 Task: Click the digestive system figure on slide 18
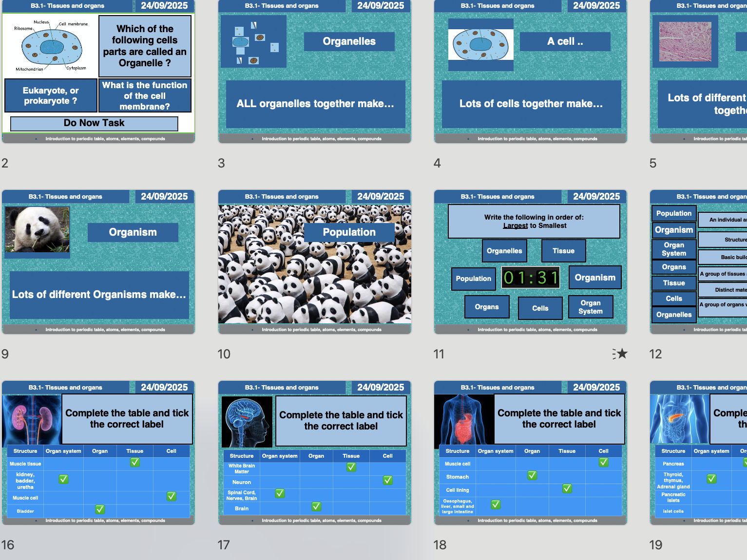tap(462, 418)
